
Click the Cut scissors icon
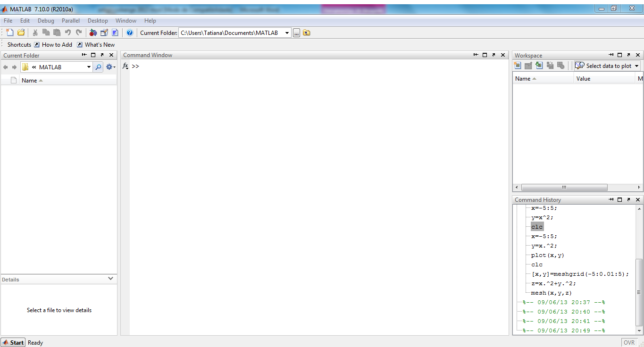coord(35,33)
